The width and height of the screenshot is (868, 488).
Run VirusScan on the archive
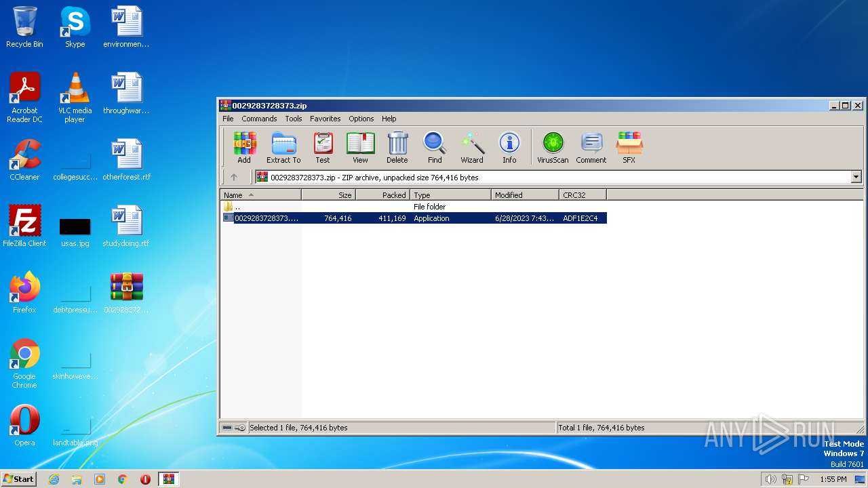(x=553, y=148)
